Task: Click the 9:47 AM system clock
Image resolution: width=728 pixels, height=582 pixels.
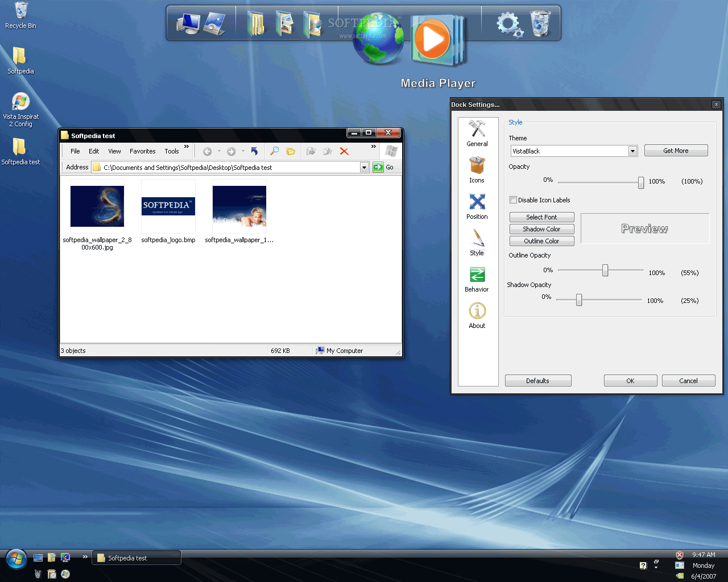Action: (704, 555)
